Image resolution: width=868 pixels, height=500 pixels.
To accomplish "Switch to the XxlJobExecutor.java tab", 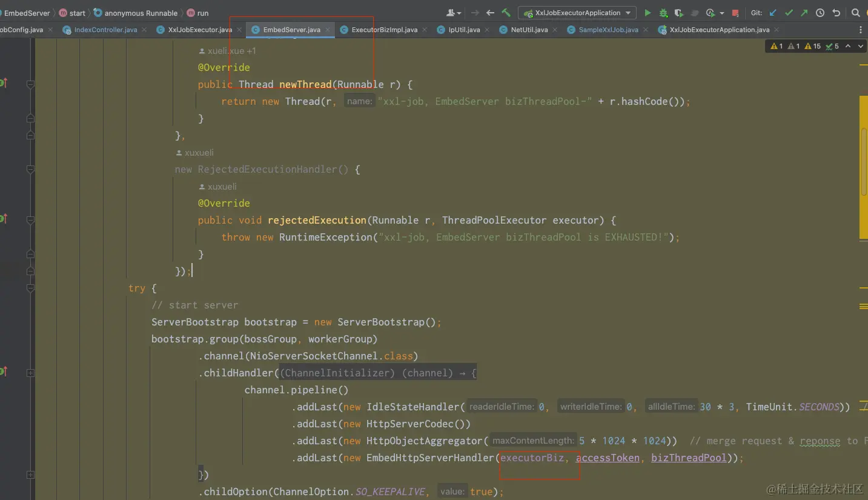I will (x=200, y=30).
